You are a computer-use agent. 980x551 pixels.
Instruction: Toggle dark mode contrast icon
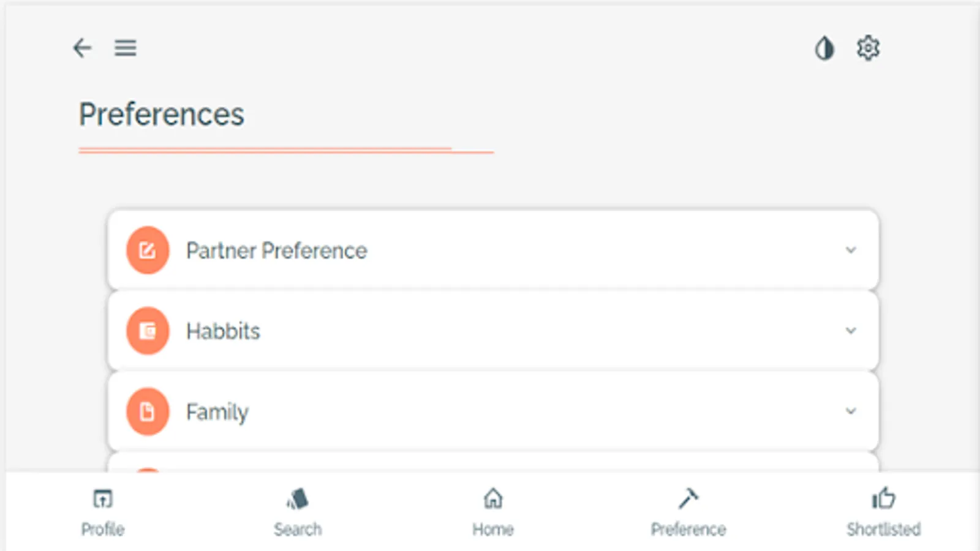click(x=824, y=48)
